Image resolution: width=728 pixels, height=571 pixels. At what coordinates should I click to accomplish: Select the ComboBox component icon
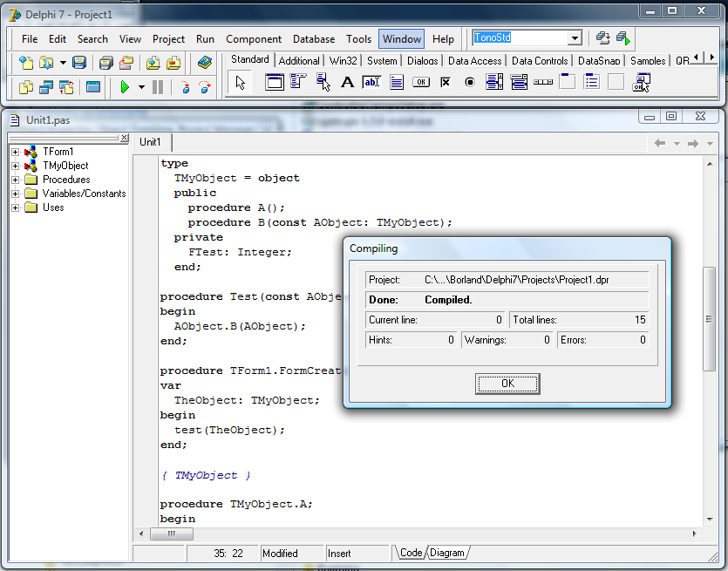pos(519,83)
